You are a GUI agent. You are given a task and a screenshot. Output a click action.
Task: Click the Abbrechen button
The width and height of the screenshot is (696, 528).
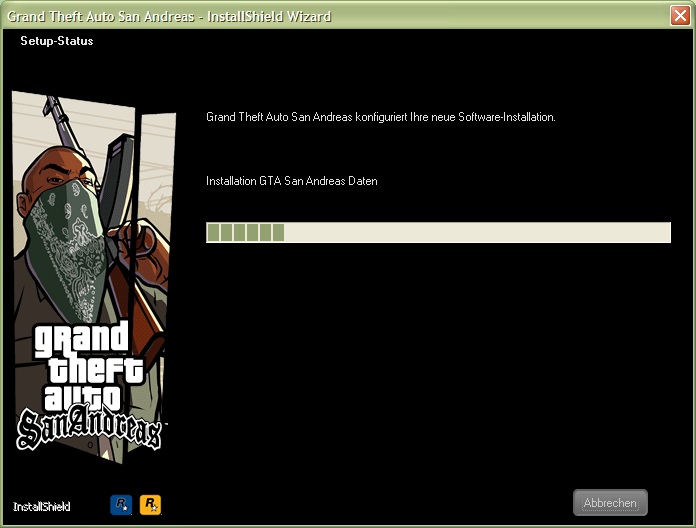pyautogui.click(x=610, y=503)
